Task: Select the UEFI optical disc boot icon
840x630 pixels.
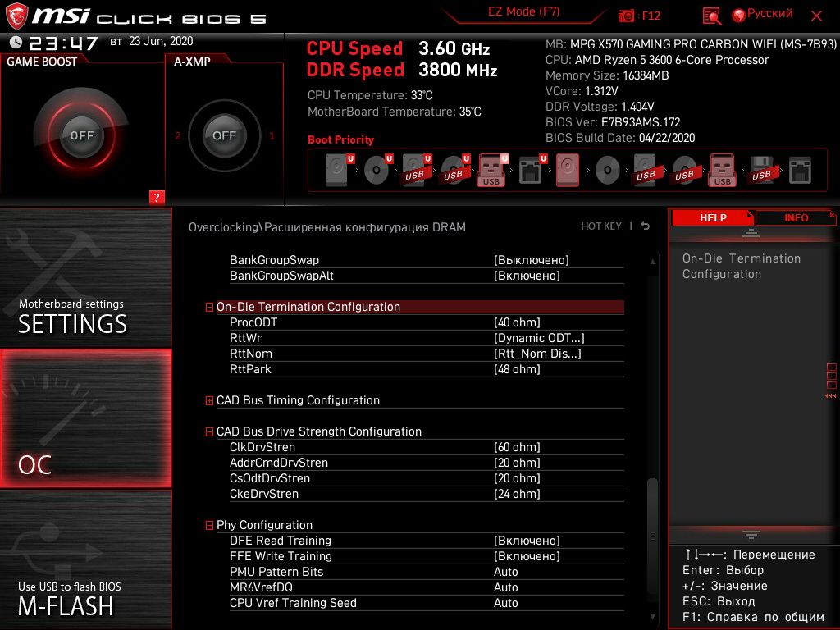Action: 377,170
